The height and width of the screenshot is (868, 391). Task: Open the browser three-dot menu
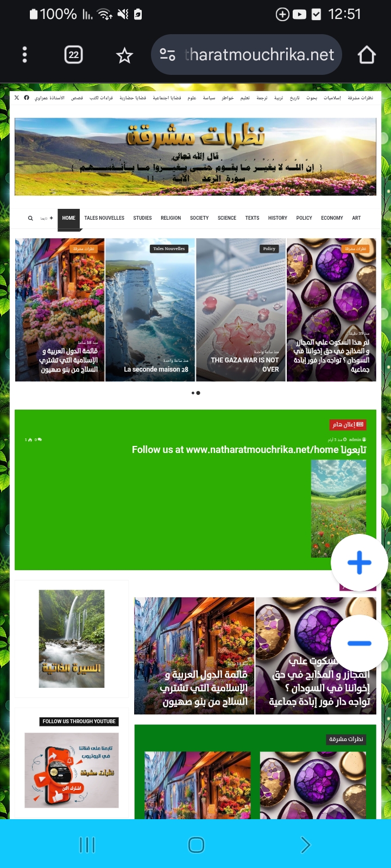[24, 55]
